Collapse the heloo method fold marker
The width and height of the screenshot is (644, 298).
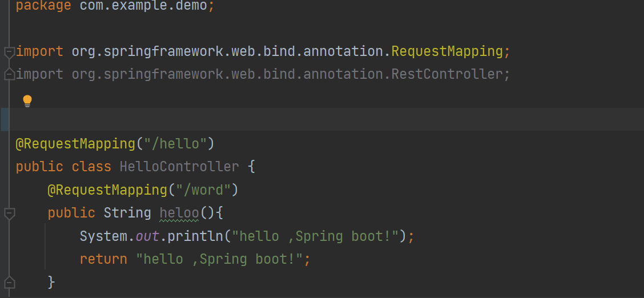(9, 214)
